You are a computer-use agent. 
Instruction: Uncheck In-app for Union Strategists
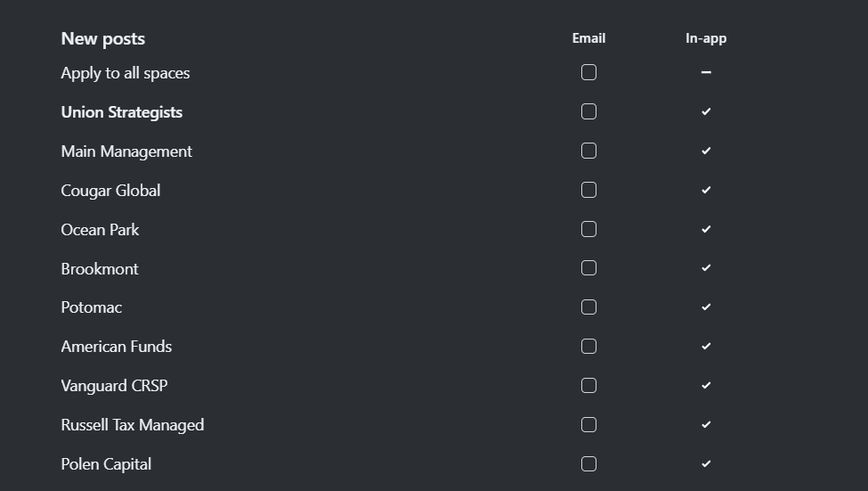coord(706,112)
